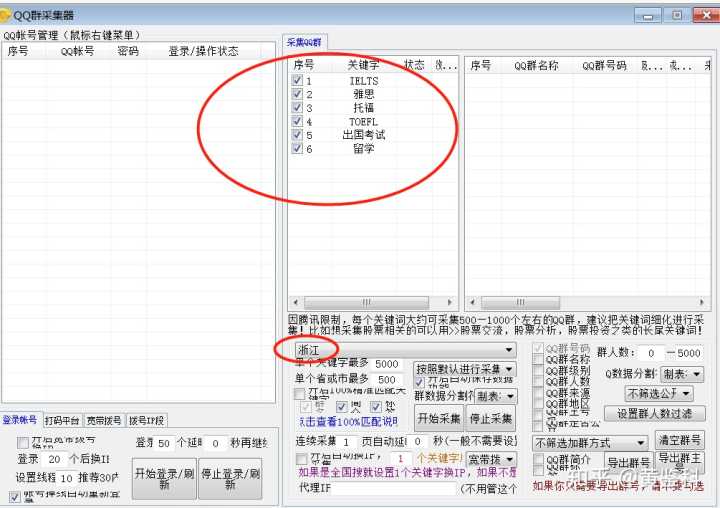Viewport: 720px width, 508px height.
Task: Toggle the QQ群名称 export field checkbox
Action: (x=539, y=359)
